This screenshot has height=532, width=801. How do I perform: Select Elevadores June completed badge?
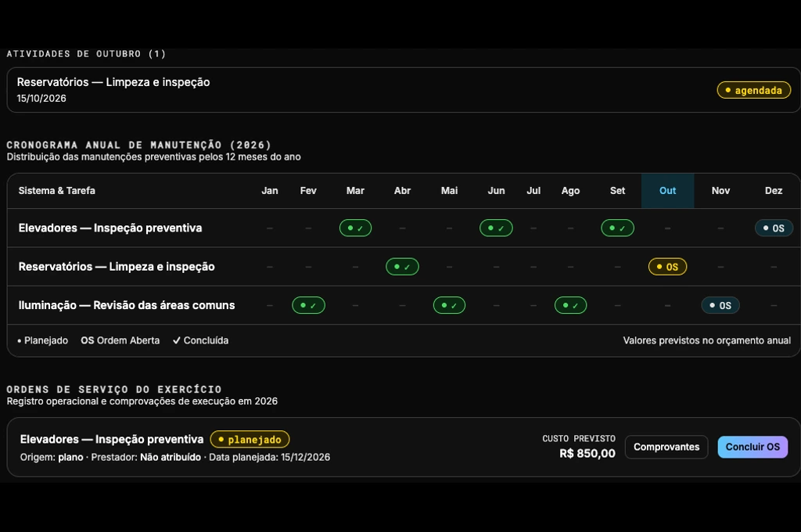coord(496,228)
